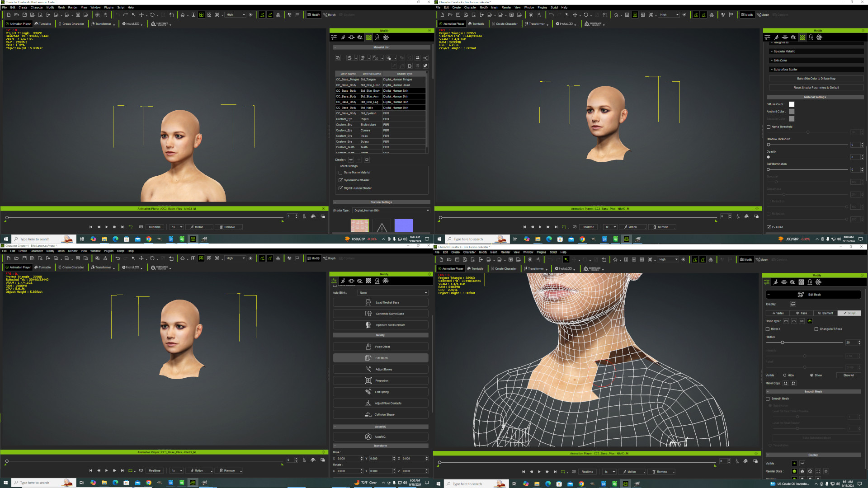
Task: Collapse the Smooth Mesh section header
Action: point(813,392)
